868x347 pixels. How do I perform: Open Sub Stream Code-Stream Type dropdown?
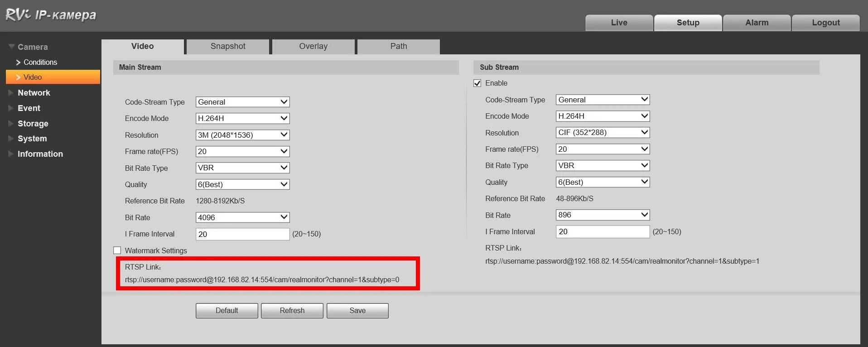click(x=603, y=100)
